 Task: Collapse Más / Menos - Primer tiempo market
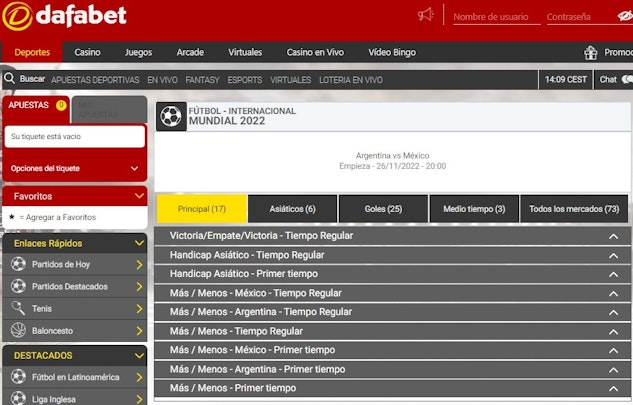(613, 389)
